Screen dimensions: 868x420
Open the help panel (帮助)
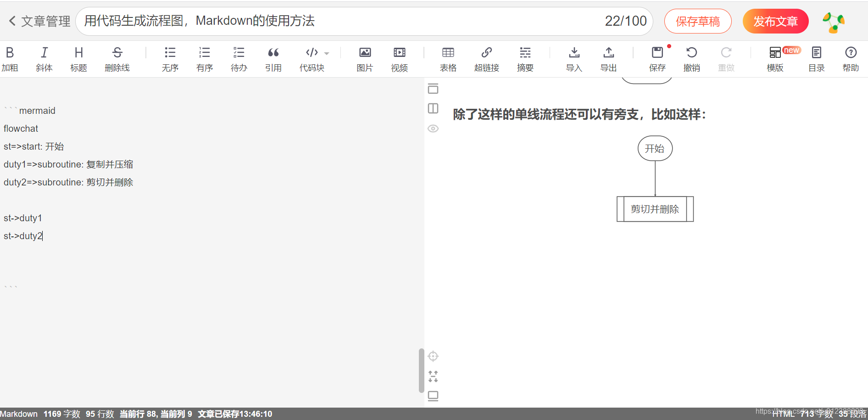click(x=851, y=59)
